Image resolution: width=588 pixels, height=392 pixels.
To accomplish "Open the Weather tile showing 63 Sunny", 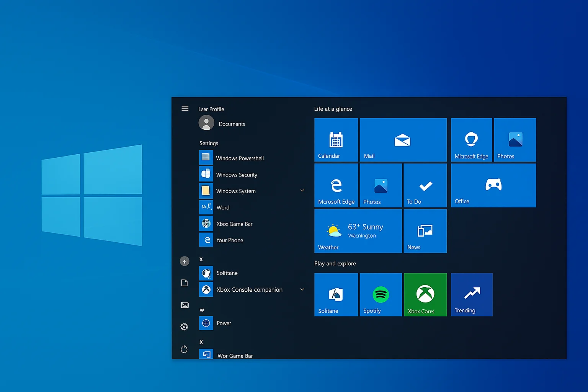I will coord(358,231).
